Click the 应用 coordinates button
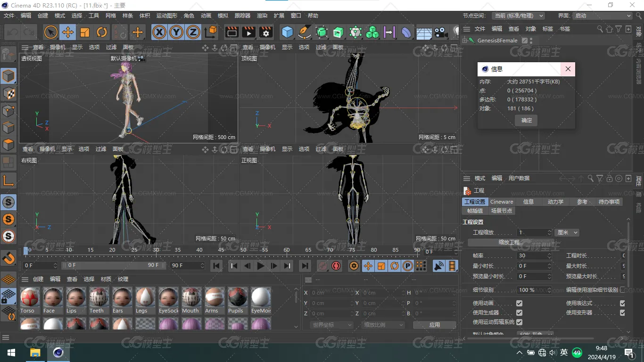 pos(434,325)
